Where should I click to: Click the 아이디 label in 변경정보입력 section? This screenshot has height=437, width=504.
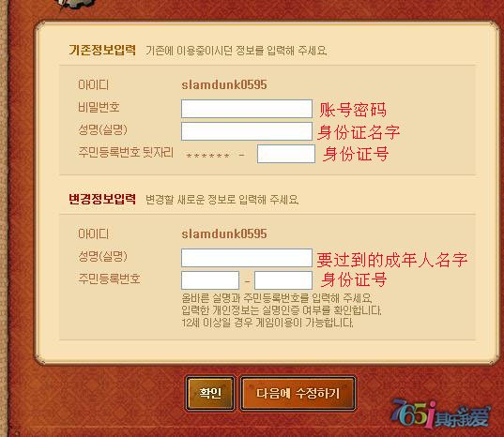point(93,234)
